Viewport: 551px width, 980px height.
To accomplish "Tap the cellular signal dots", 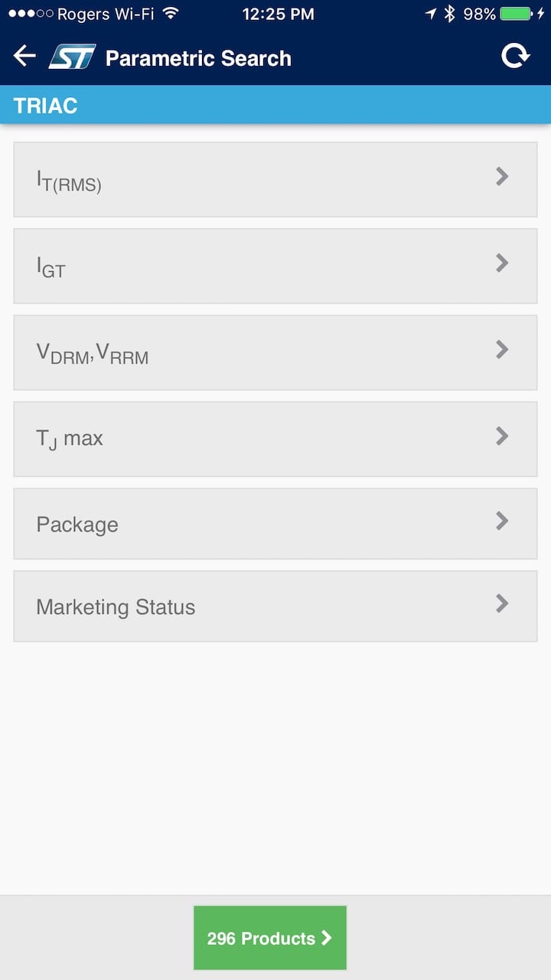I will [31, 13].
